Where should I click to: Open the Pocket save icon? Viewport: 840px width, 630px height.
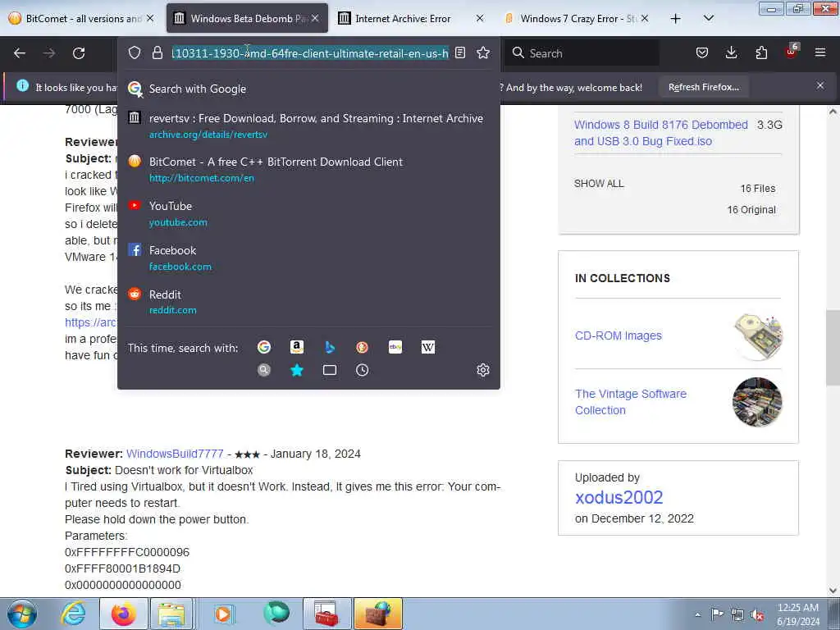[702, 52]
